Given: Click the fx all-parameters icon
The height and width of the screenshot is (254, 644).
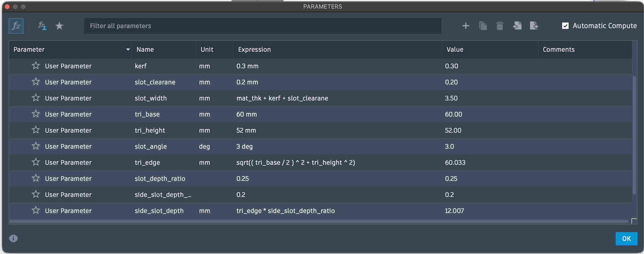Looking at the screenshot, I should coord(16,26).
